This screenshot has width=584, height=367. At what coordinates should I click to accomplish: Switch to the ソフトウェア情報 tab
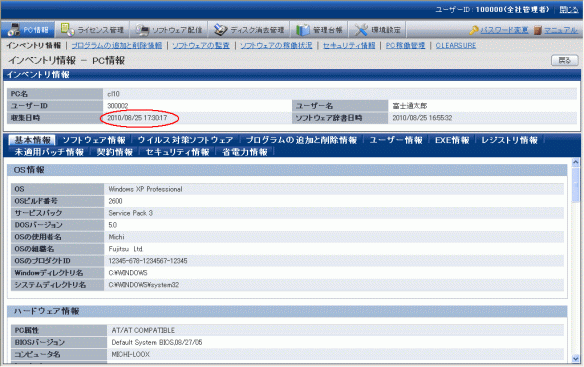pos(94,140)
